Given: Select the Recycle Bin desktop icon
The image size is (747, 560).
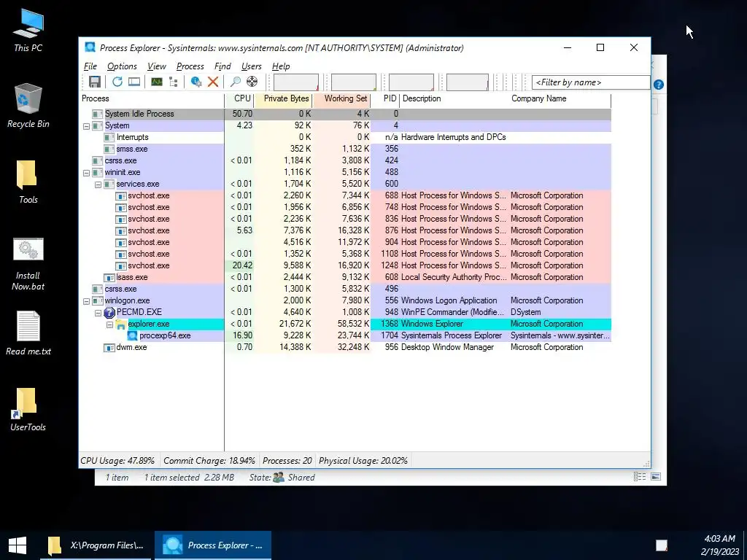Looking at the screenshot, I should [28, 106].
